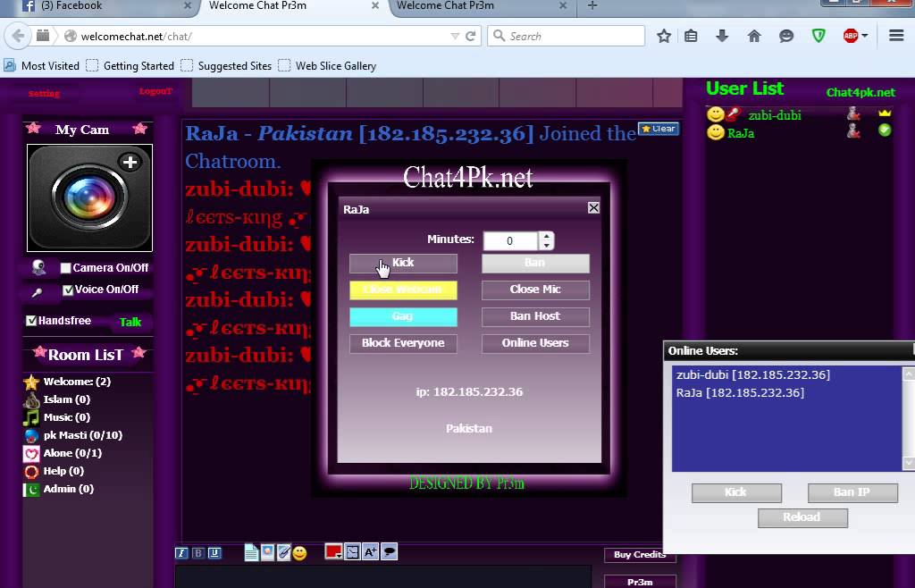Click the Setting link
915x588 pixels.
coord(44,93)
